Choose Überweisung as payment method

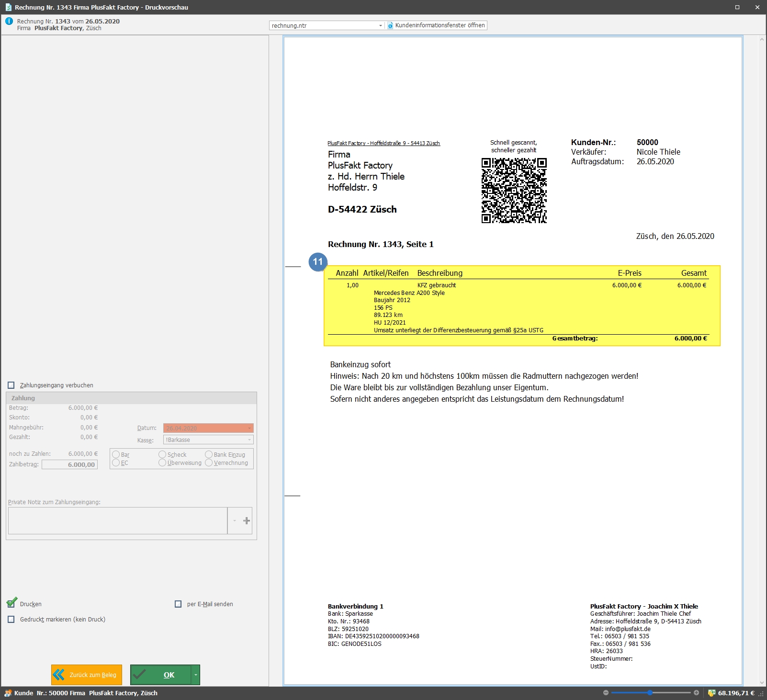point(162,463)
